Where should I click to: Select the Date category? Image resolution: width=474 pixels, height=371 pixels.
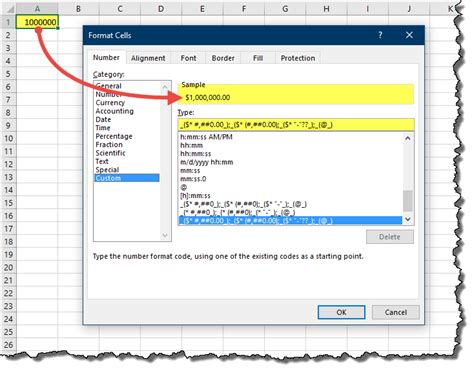[x=103, y=119]
